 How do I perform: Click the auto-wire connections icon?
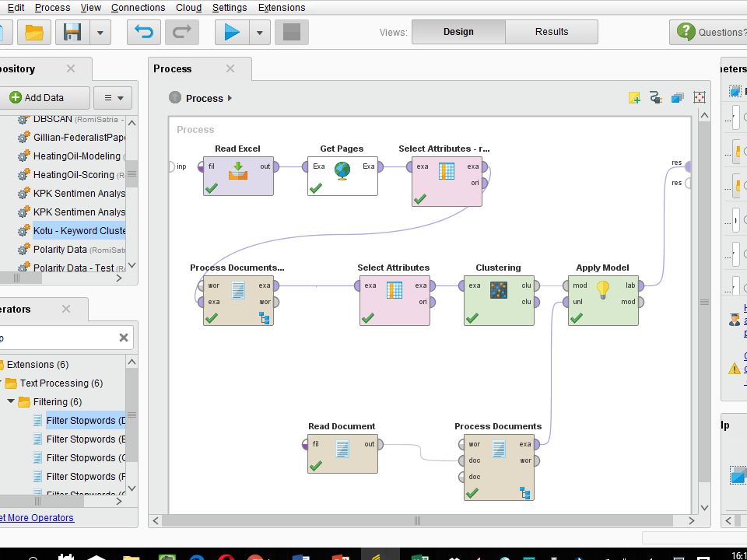pos(655,98)
